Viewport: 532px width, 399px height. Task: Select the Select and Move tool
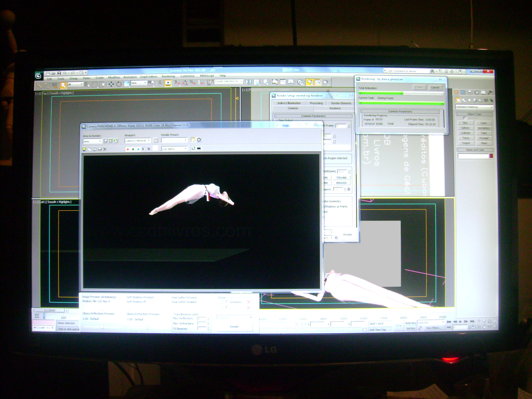pyautogui.click(x=111, y=84)
